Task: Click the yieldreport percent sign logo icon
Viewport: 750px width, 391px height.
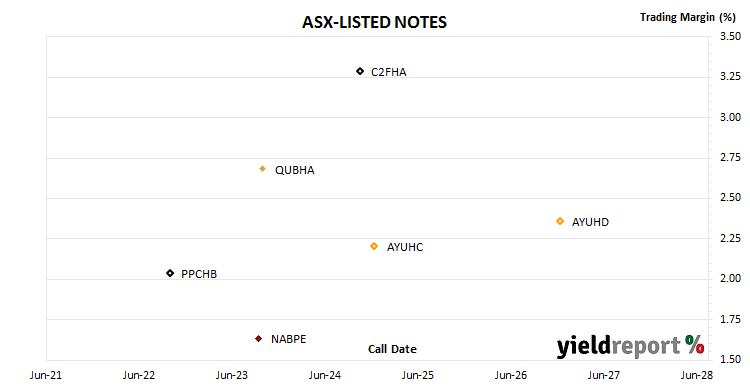Action: point(694,344)
